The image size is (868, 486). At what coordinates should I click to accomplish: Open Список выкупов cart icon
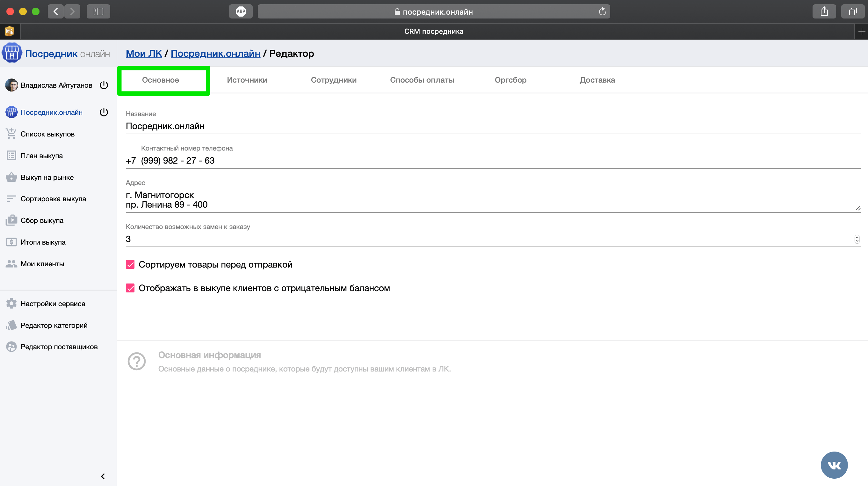(11, 134)
